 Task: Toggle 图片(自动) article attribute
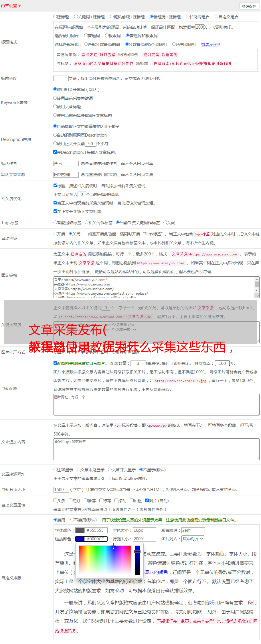click(x=147, y=501)
